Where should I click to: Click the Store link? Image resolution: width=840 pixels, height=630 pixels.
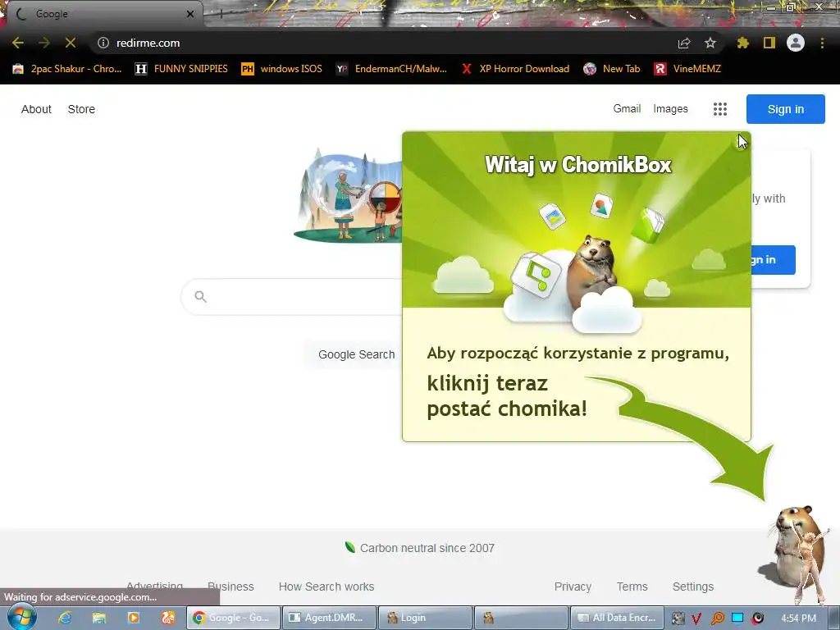click(81, 109)
